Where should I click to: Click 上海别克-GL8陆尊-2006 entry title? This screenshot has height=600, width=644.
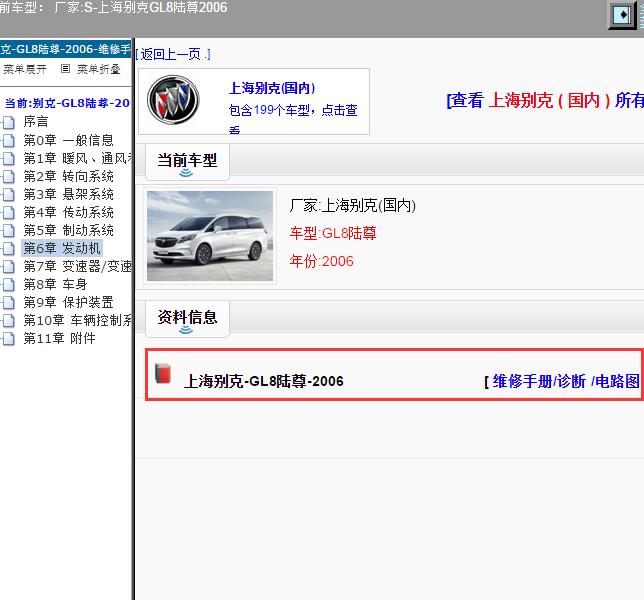263,382
